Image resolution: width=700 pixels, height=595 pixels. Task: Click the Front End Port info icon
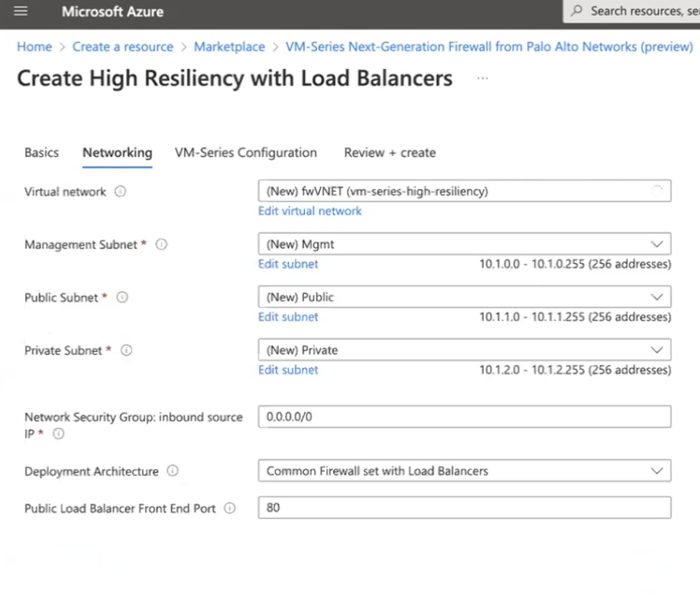tap(230, 508)
